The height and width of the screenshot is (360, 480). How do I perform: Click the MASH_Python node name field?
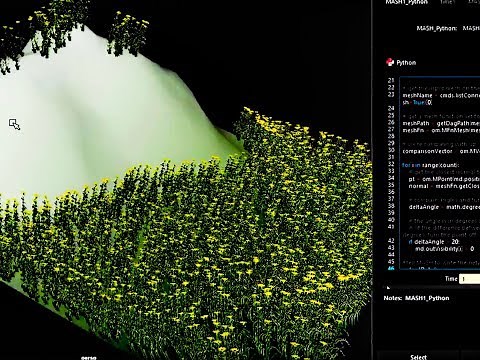click(x=471, y=28)
